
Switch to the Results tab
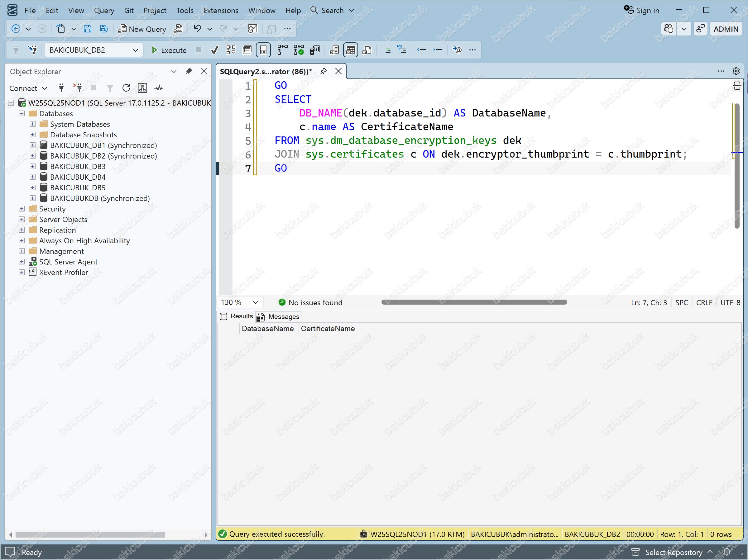(236, 316)
